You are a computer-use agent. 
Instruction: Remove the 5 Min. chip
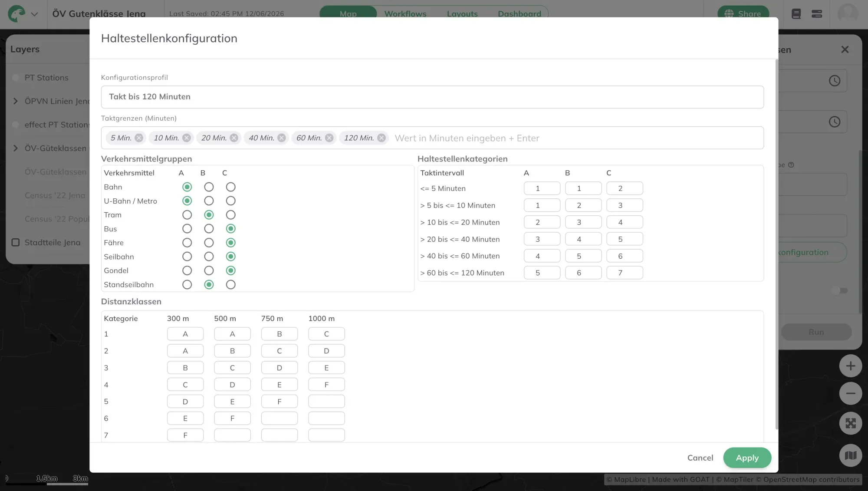pos(139,138)
